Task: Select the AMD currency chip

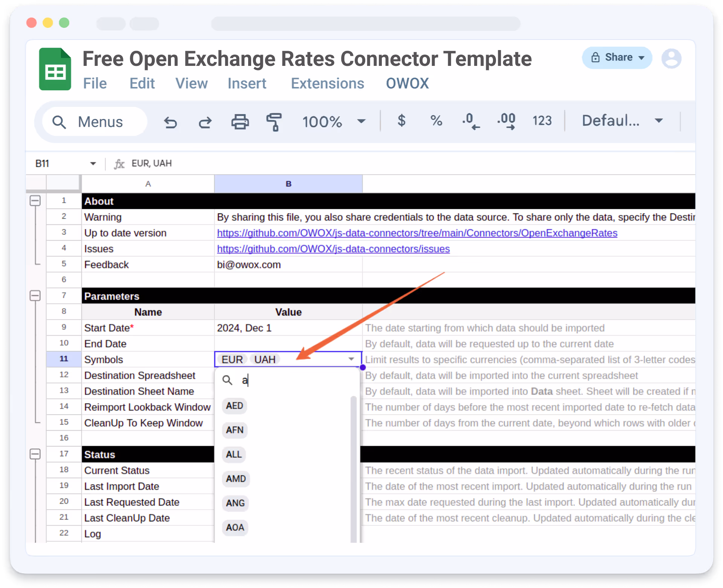Action: 236,479
